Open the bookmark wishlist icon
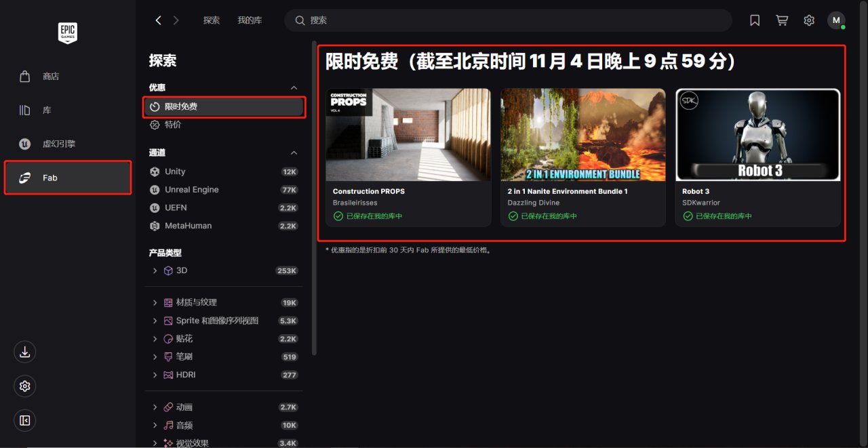The image size is (868, 448). [755, 20]
